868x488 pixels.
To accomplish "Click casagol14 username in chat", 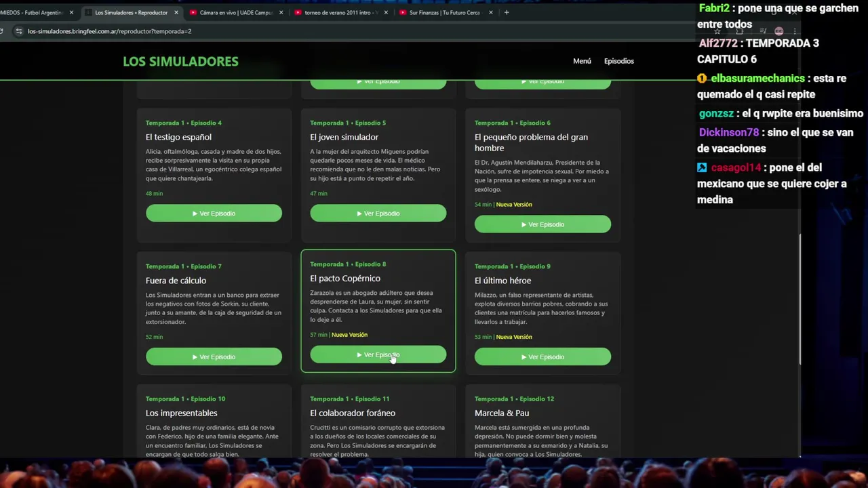I will [x=736, y=167].
